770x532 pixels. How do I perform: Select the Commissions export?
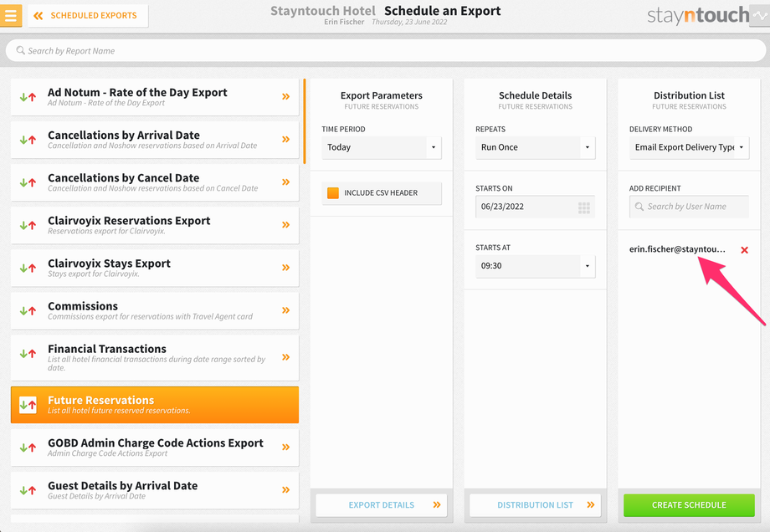[x=155, y=310]
